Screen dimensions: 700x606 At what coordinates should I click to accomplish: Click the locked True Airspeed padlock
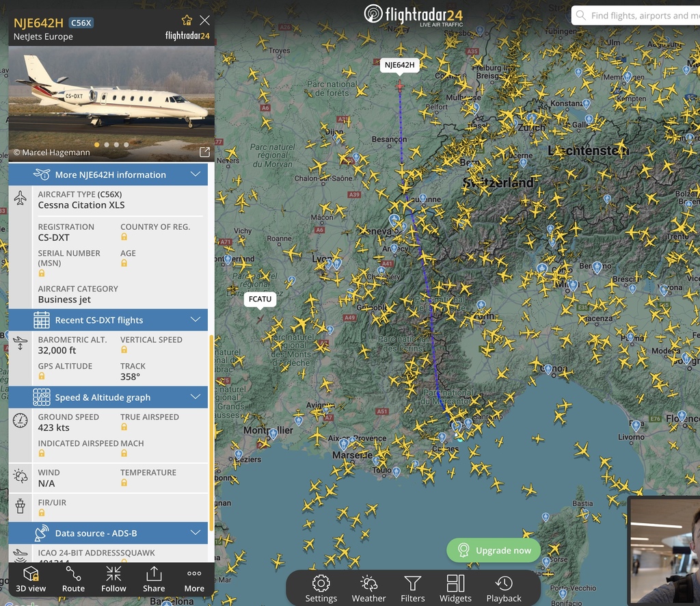124,427
